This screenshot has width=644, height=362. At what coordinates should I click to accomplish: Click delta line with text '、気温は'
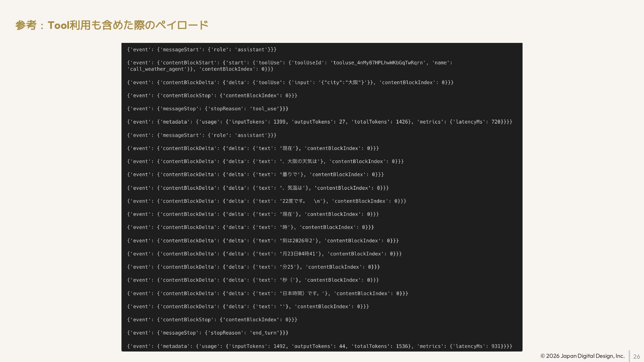click(x=258, y=188)
